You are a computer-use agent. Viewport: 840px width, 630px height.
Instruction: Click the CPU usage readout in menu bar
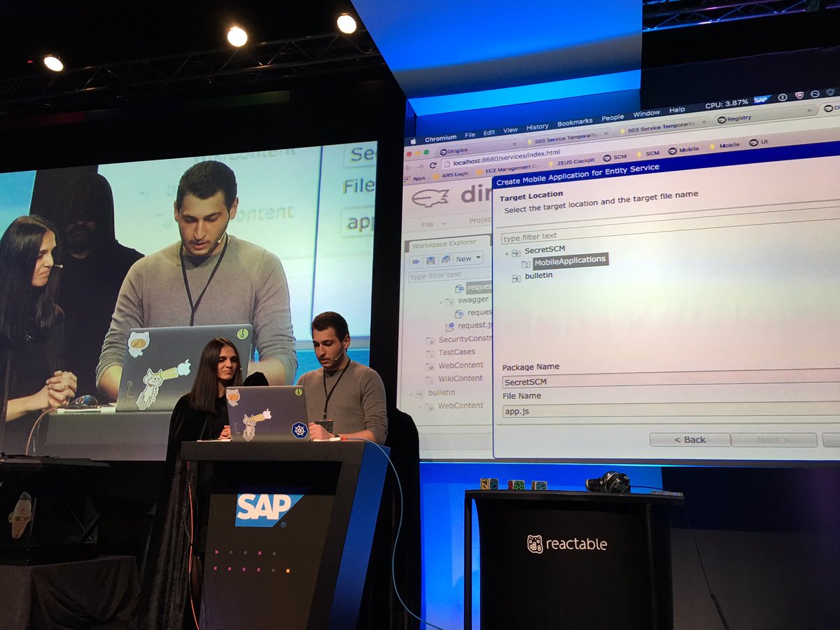pos(726,104)
